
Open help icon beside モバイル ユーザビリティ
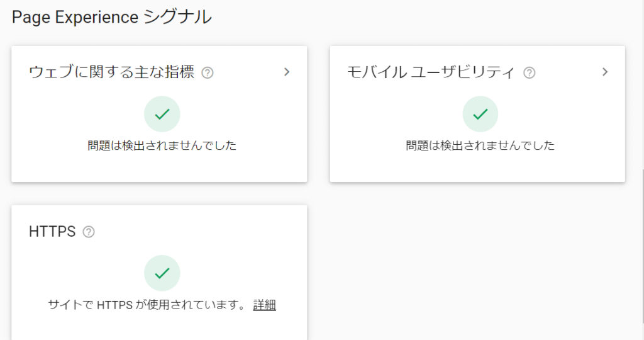(x=530, y=73)
